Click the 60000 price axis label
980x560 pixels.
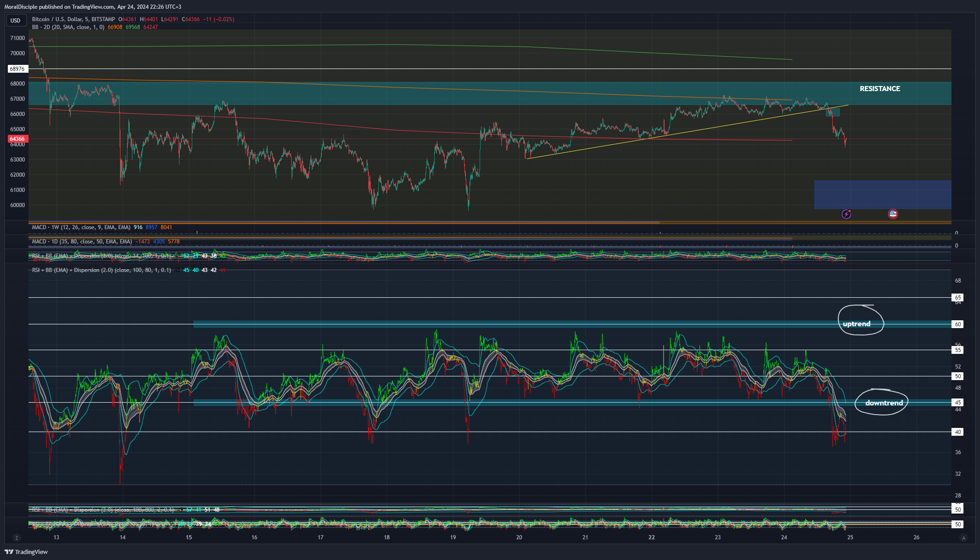tap(17, 205)
